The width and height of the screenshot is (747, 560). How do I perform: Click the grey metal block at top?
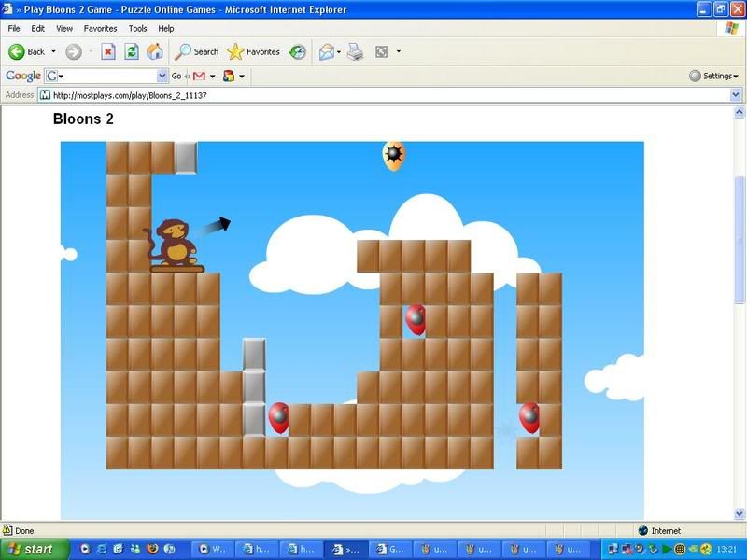pyautogui.click(x=186, y=158)
